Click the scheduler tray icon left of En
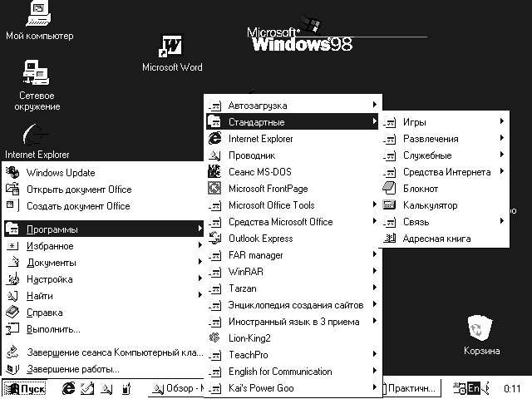Viewport: 532px width, 399px height. coord(460,388)
